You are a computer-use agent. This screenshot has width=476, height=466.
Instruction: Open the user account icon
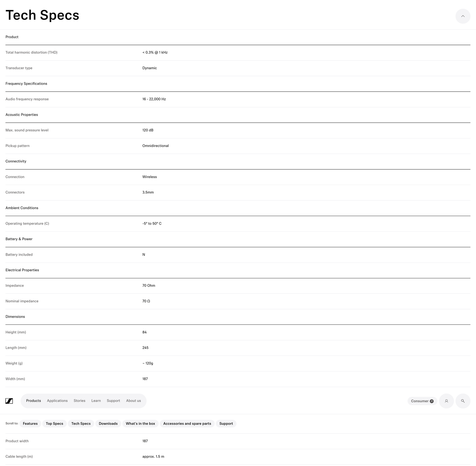point(446,401)
